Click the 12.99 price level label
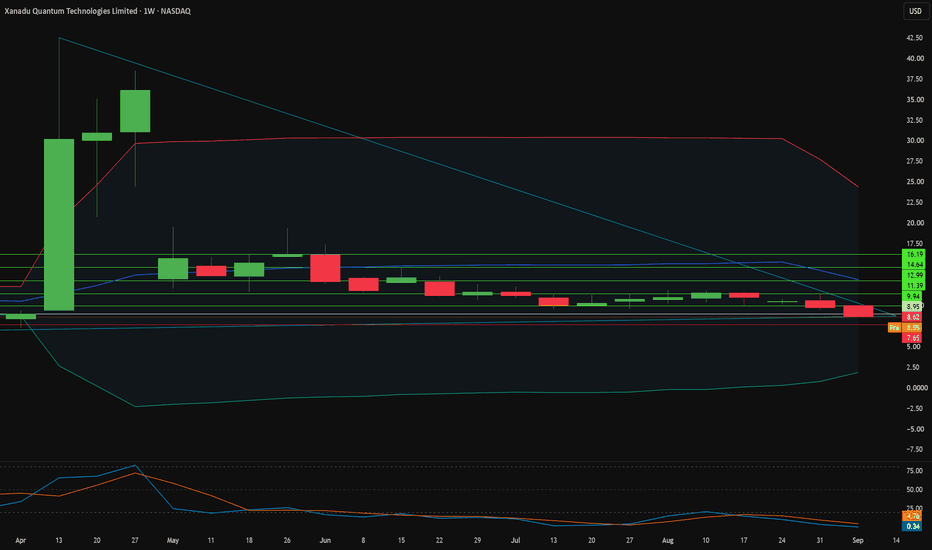Screen dimensions: 932x550 (x=914, y=275)
